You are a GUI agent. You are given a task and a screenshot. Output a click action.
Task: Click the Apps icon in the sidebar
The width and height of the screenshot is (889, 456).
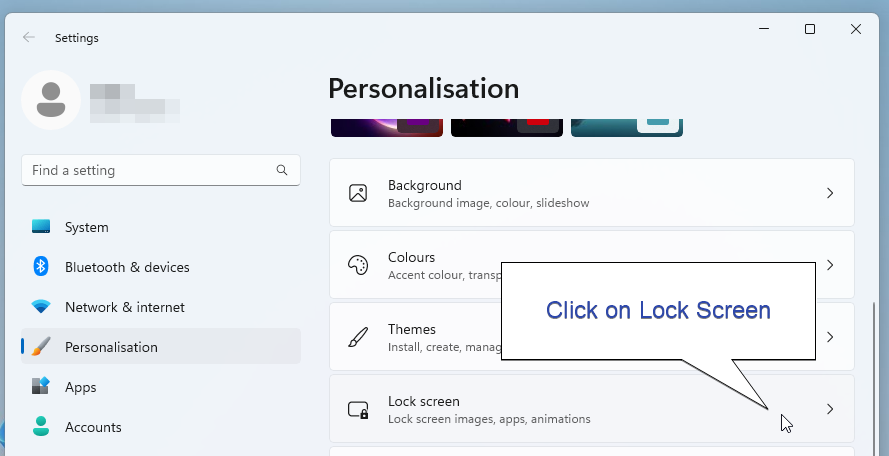pyautogui.click(x=41, y=386)
